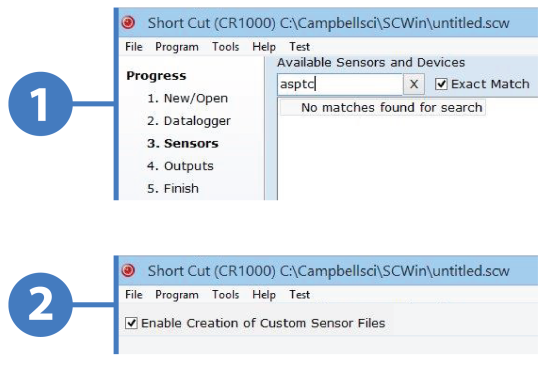
Task: Click the No matches found for search row
Action: [383, 108]
